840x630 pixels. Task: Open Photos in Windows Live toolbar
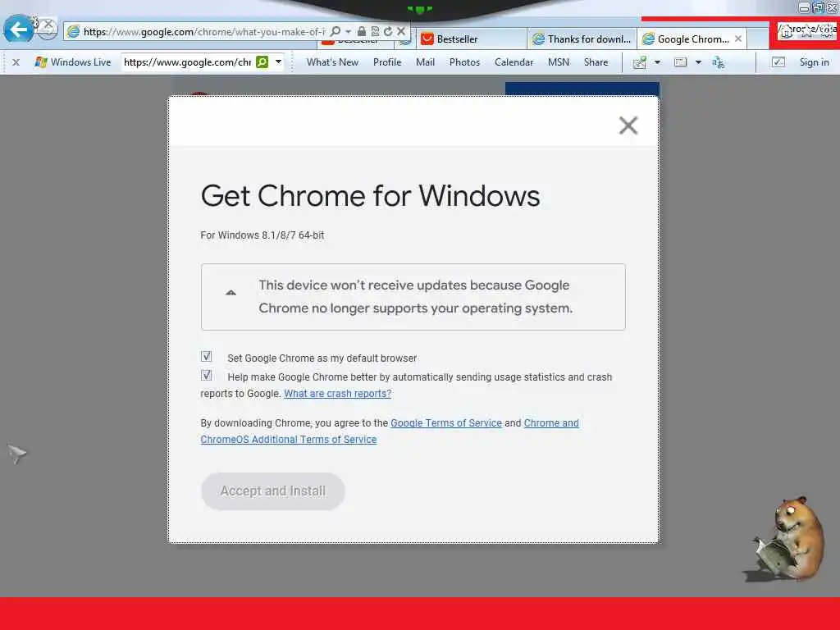tap(464, 62)
